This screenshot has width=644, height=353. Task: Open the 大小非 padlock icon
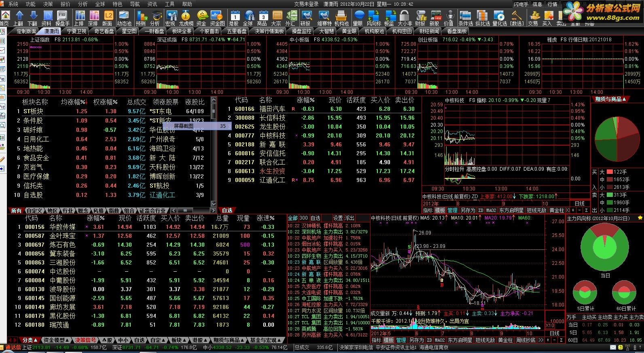coord(405,18)
